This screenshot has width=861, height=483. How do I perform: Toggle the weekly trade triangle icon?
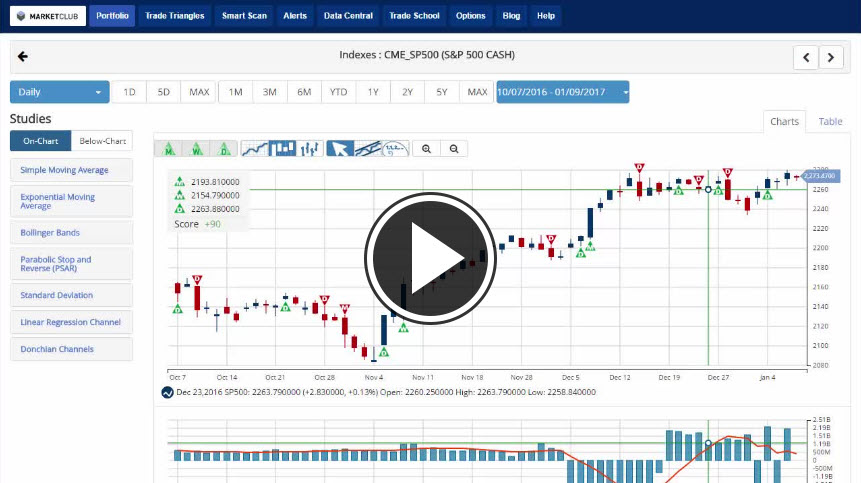click(198, 149)
